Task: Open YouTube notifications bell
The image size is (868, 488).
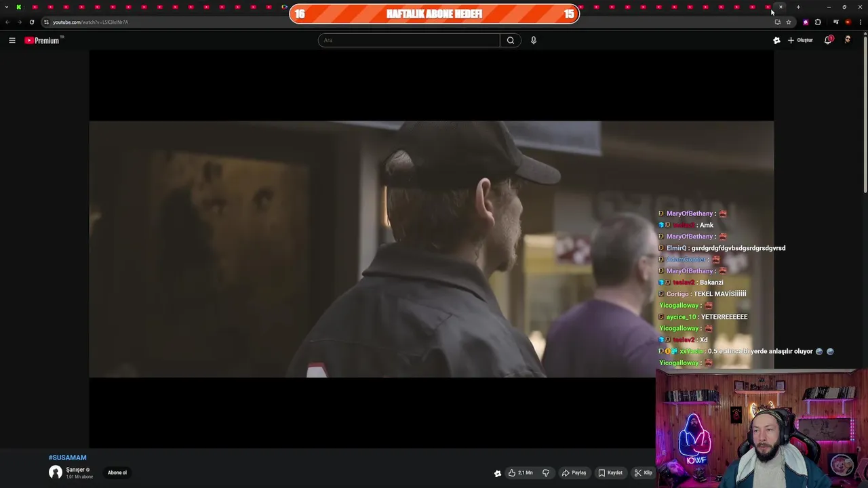Action: tap(828, 40)
